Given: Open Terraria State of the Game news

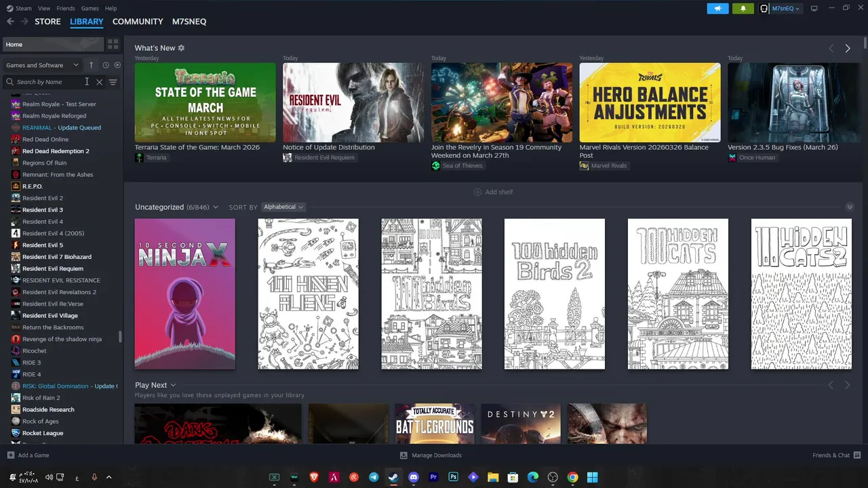Looking at the screenshot, I should click(205, 102).
